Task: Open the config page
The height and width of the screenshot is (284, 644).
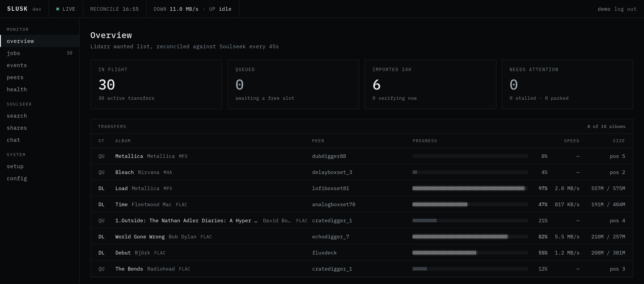Action: coord(39,178)
